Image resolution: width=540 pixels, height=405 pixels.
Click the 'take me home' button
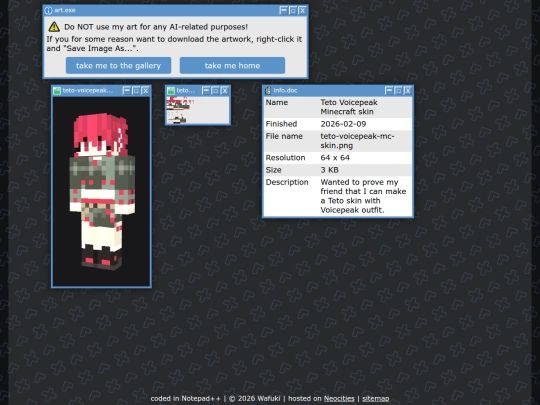[232, 65]
